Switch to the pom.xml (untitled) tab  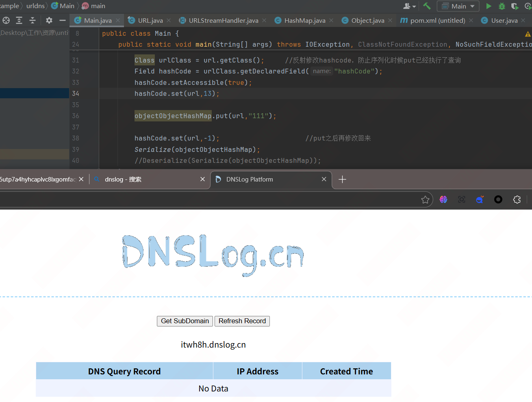[x=438, y=20]
